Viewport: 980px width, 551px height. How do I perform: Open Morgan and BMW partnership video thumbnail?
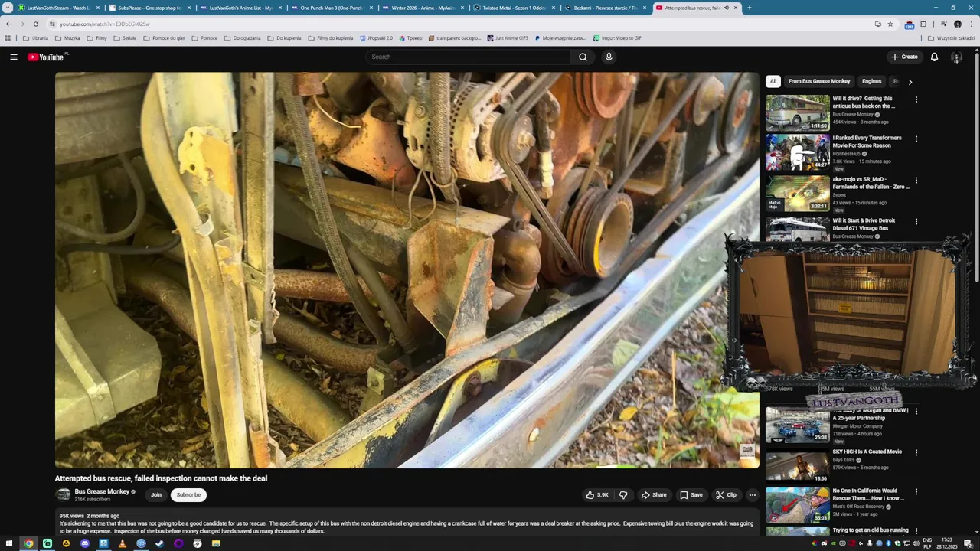click(x=797, y=425)
